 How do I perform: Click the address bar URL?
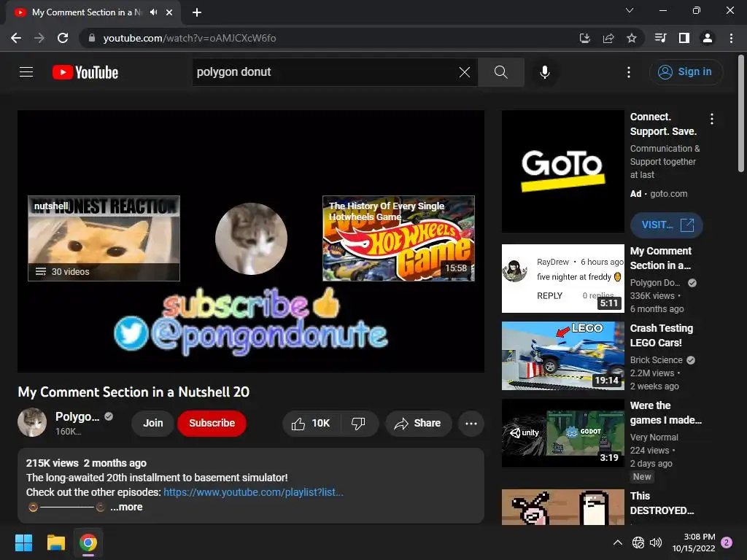[x=189, y=38]
